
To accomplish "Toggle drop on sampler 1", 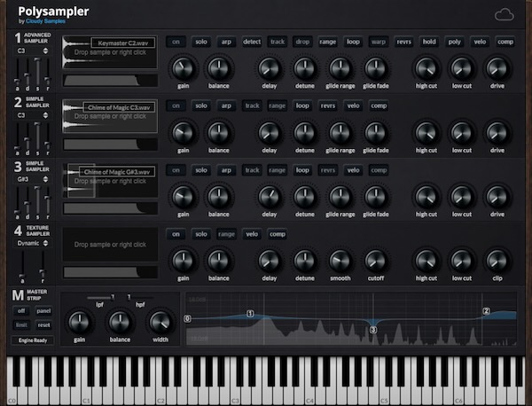I will [x=302, y=42].
